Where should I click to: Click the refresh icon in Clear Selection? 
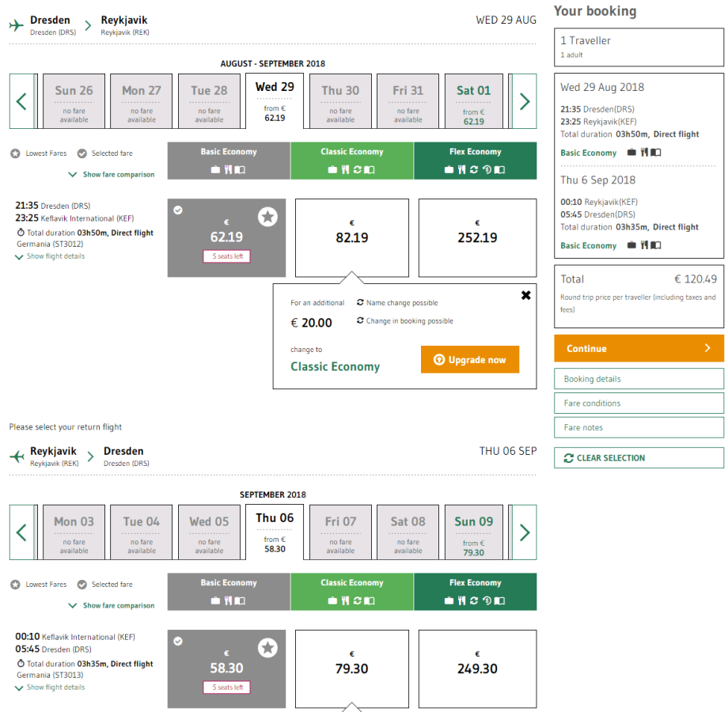(568, 458)
